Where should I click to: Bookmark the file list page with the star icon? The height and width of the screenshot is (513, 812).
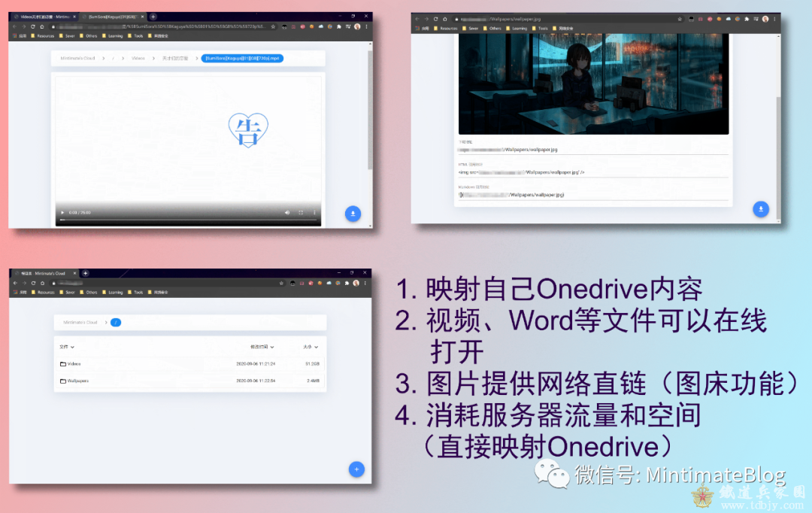point(281,283)
